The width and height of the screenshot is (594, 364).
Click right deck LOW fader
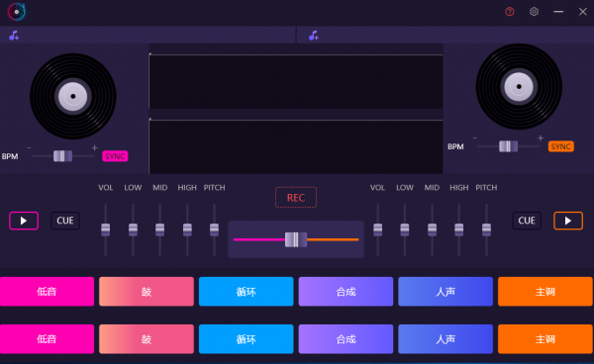coord(405,229)
